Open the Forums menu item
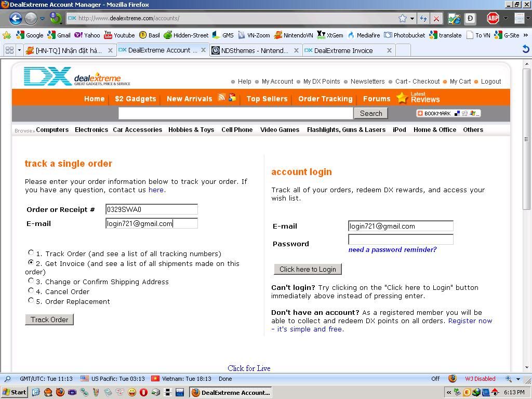This screenshot has width=532, height=399. [377, 99]
